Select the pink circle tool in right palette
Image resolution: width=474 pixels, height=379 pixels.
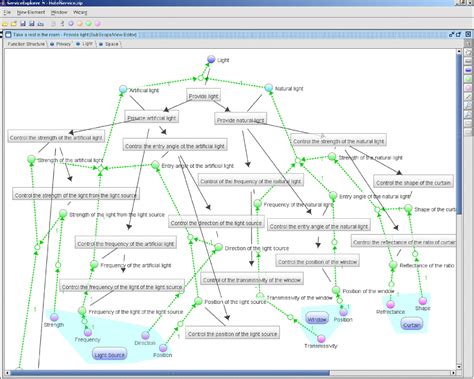pyautogui.click(x=468, y=88)
